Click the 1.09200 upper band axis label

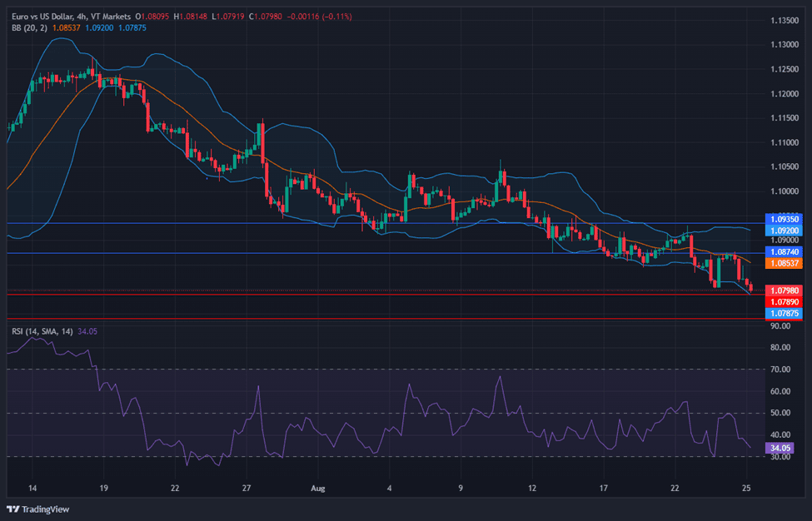click(785, 230)
